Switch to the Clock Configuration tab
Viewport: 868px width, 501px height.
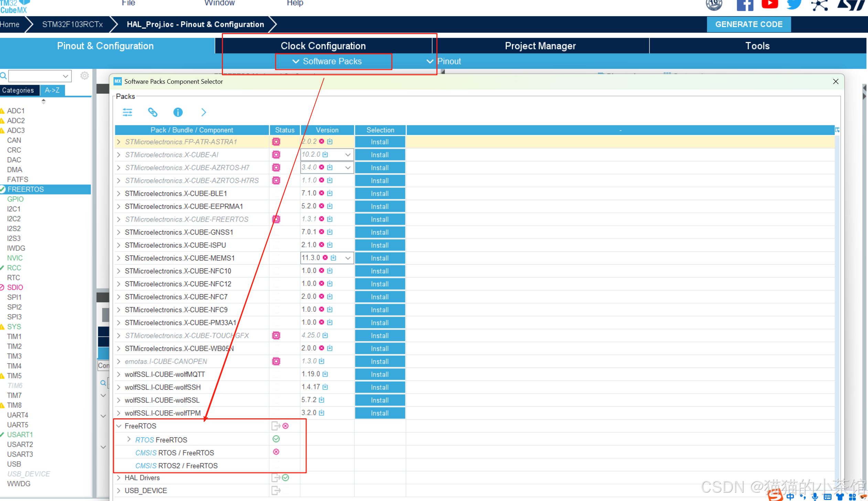pyautogui.click(x=323, y=46)
